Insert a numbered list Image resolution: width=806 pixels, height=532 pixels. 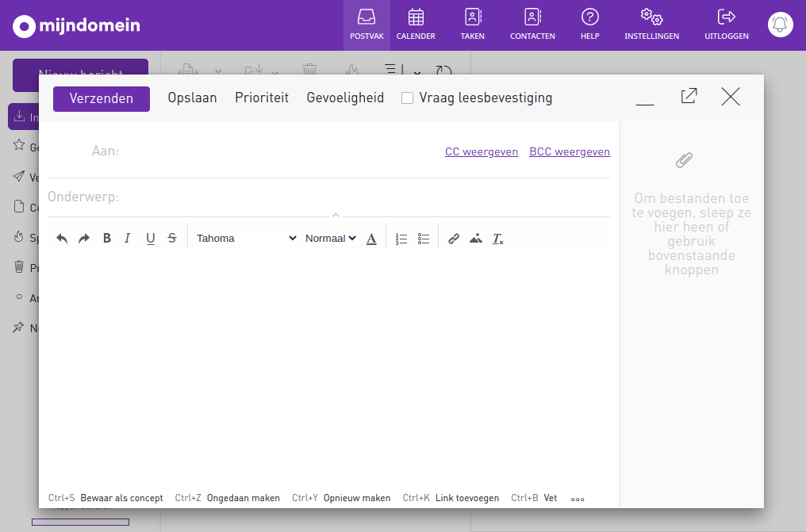tap(401, 239)
